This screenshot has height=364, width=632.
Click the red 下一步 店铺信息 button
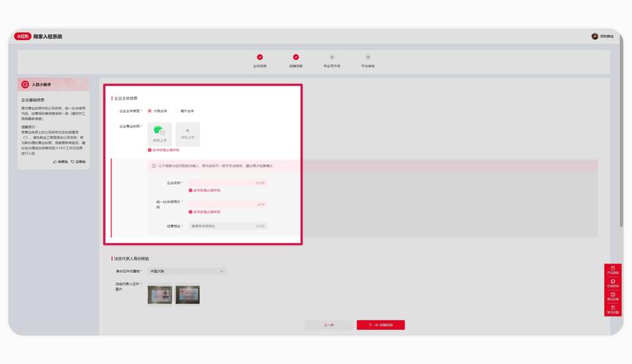pos(381,325)
